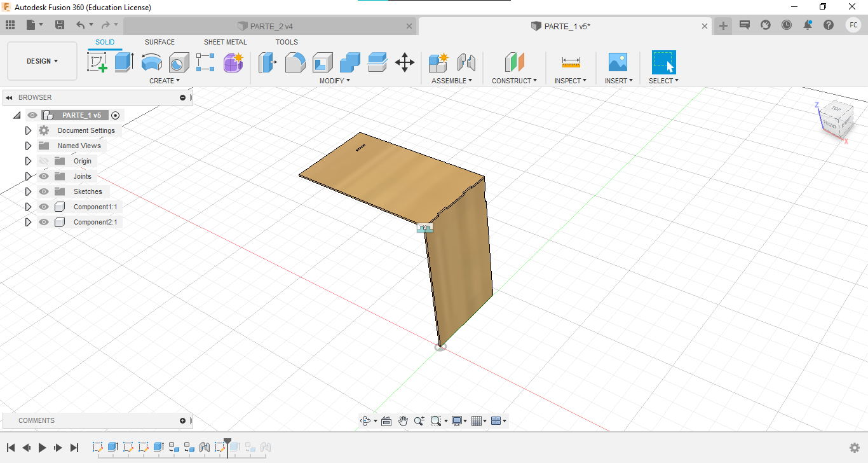Open the Help question mark menu
This screenshot has height=463, width=868.
pos(829,25)
